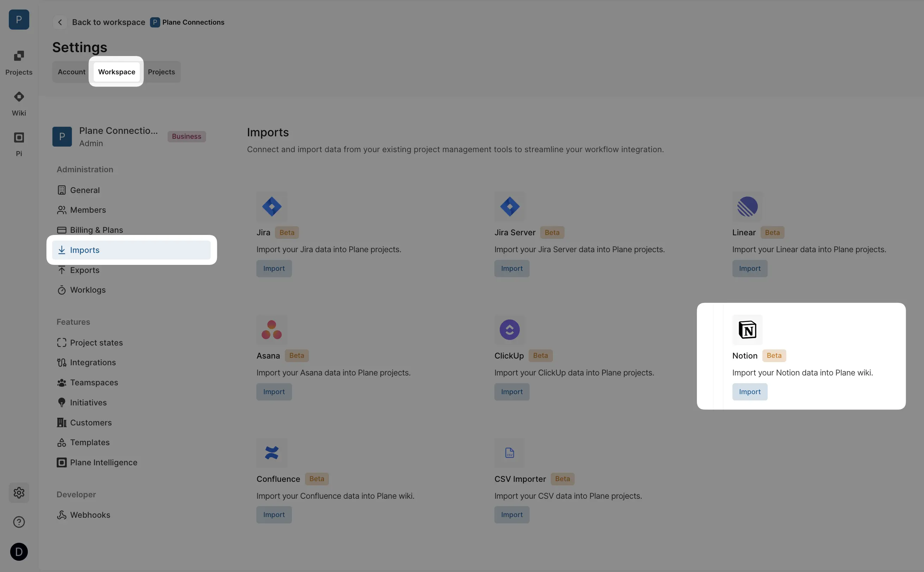Screen dimensions: 924x572
Task: Click the Webhooks icon
Action: click(x=62, y=515)
